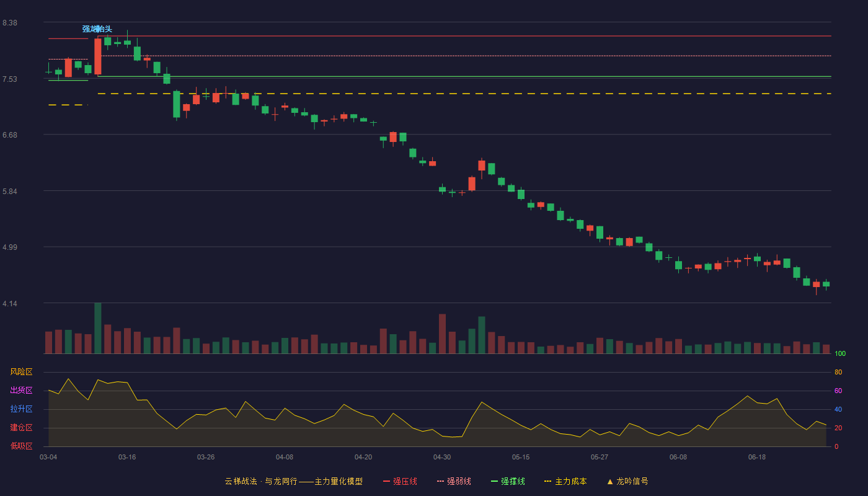Click the 4.99 price axis label

pyautogui.click(x=10, y=247)
